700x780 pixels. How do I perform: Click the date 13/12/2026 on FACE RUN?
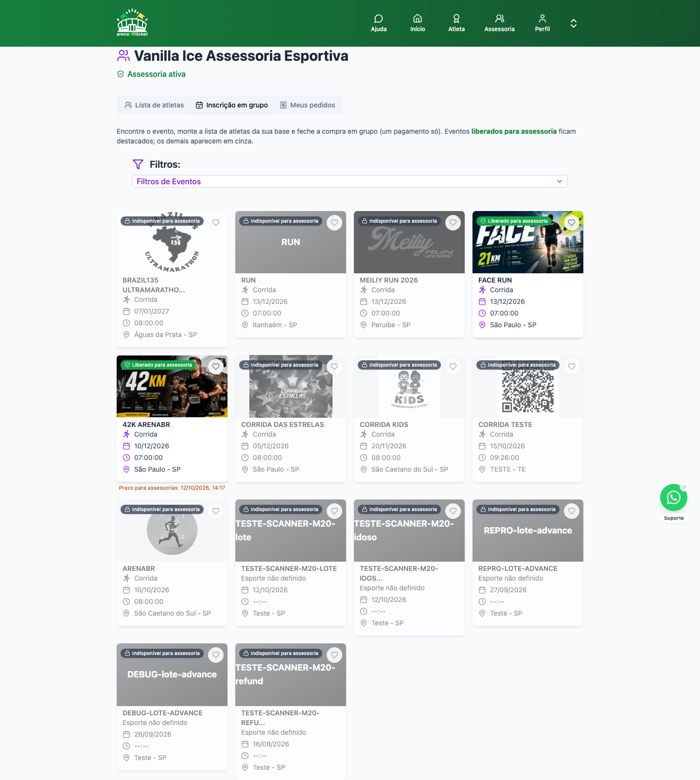(x=507, y=301)
